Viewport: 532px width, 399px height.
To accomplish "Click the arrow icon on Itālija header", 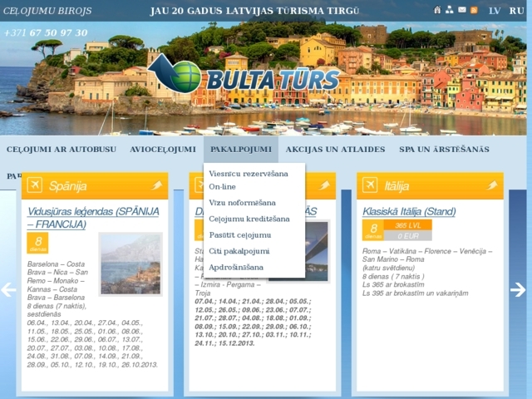I will (491, 185).
